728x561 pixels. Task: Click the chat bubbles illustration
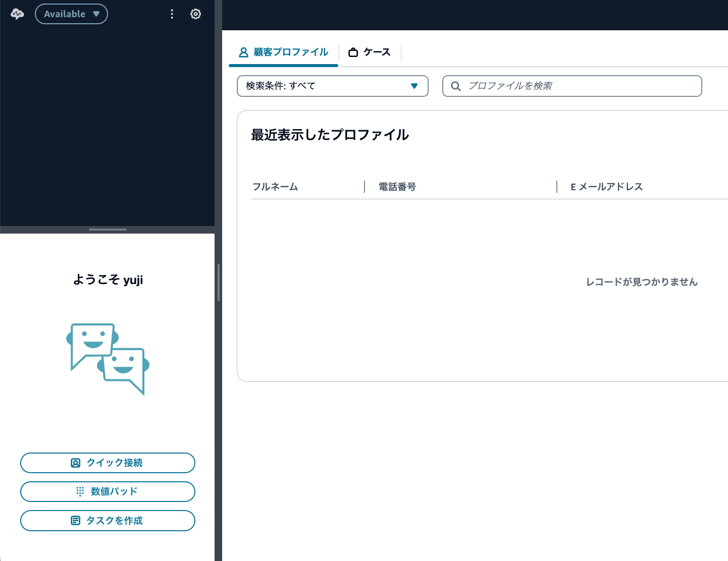click(108, 359)
